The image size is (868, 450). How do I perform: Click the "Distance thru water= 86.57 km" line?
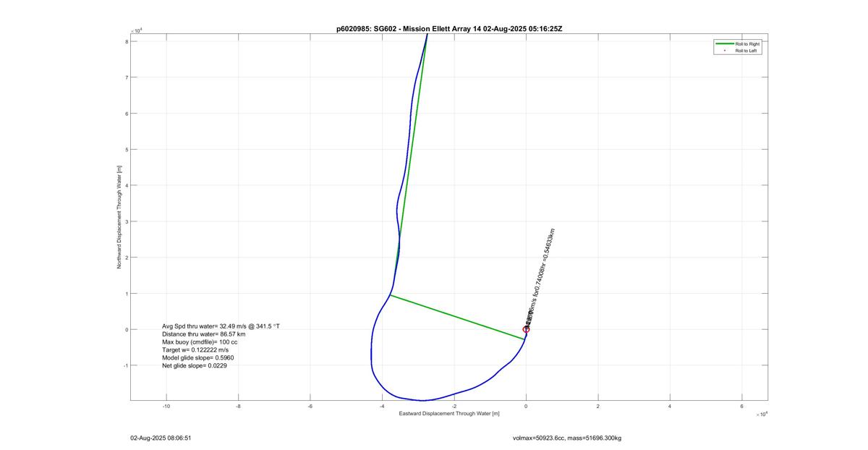point(205,334)
